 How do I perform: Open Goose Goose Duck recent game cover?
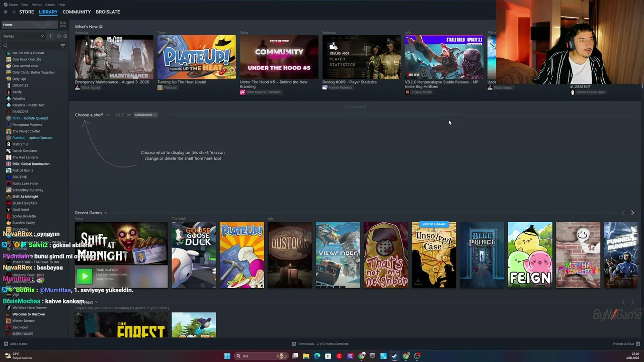pyautogui.click(x=194, y=255)
